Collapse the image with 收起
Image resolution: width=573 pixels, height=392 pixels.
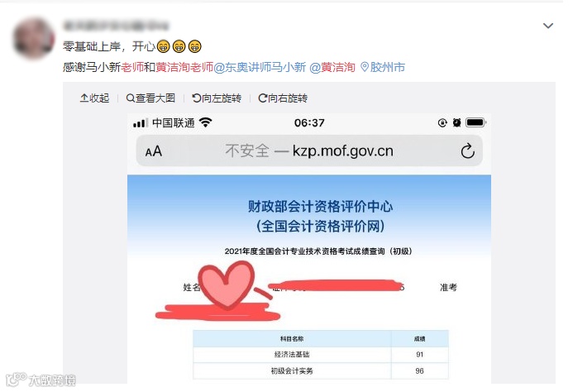click(x=94, y=98)
